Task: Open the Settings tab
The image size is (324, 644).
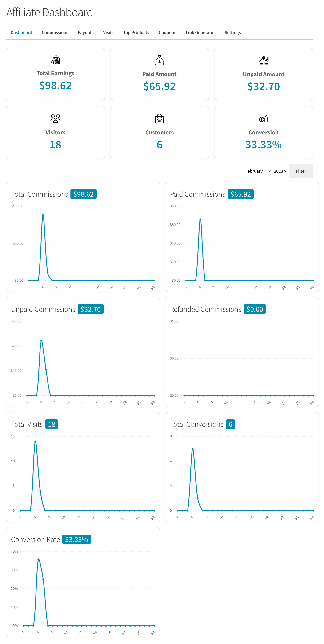Action: point(232,32)
